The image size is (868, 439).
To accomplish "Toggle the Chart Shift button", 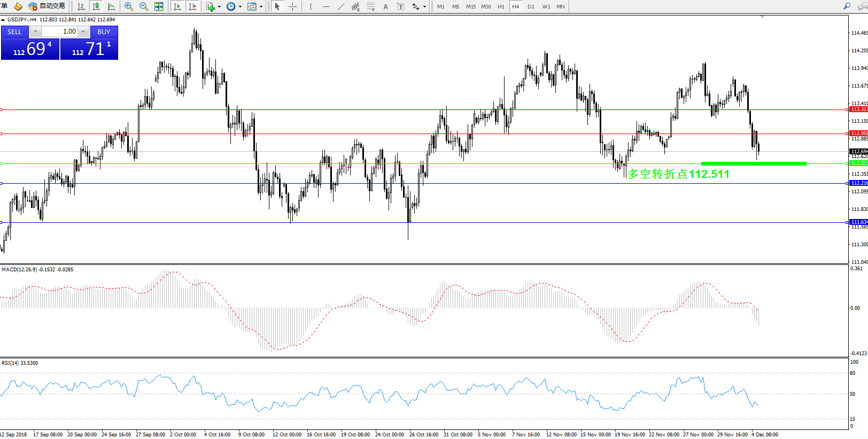I will click(x=192, y=6).
